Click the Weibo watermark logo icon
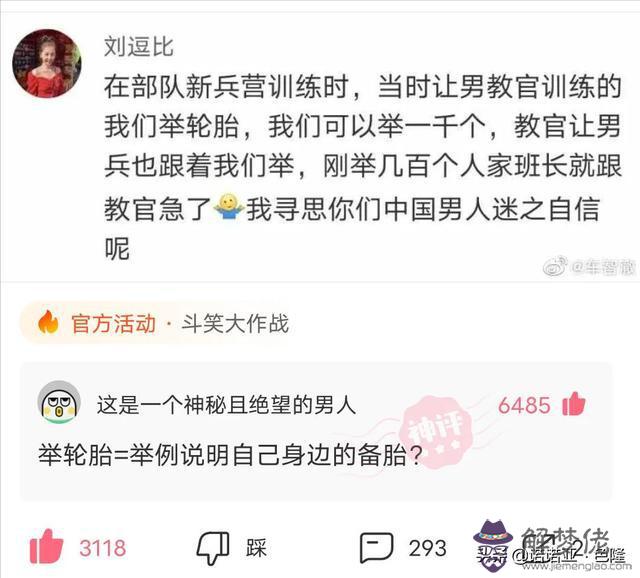Image resolution: width=640 pixels, height=578 pixels. click(x=556, y=266)
